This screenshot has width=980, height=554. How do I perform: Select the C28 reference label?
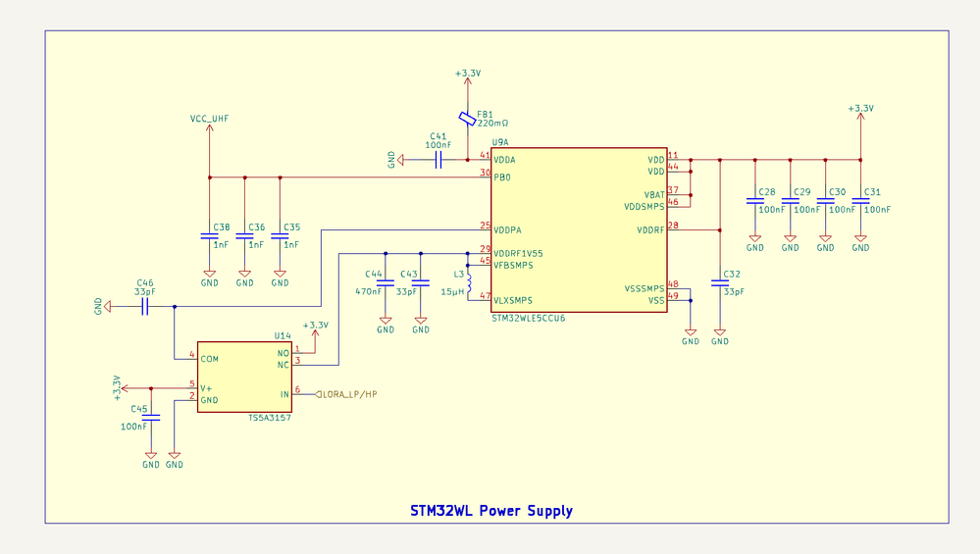pyautogui.click(x=767, y=192)
